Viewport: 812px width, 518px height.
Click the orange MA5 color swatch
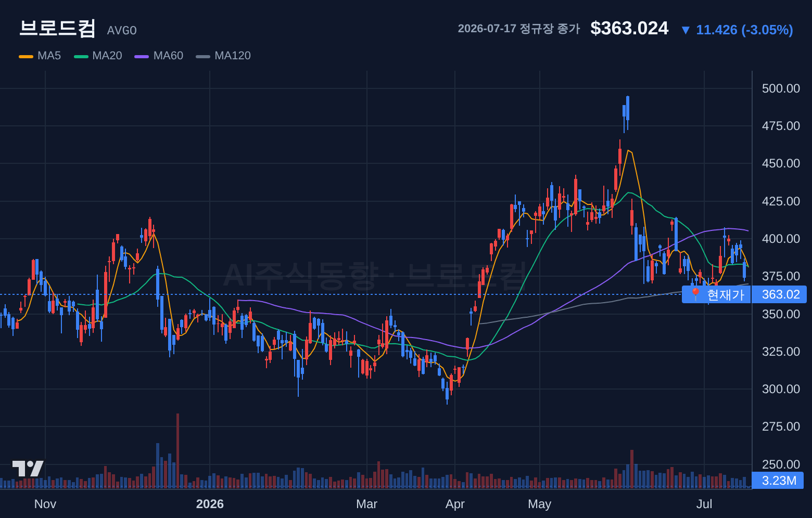click(x=26, y=56)
